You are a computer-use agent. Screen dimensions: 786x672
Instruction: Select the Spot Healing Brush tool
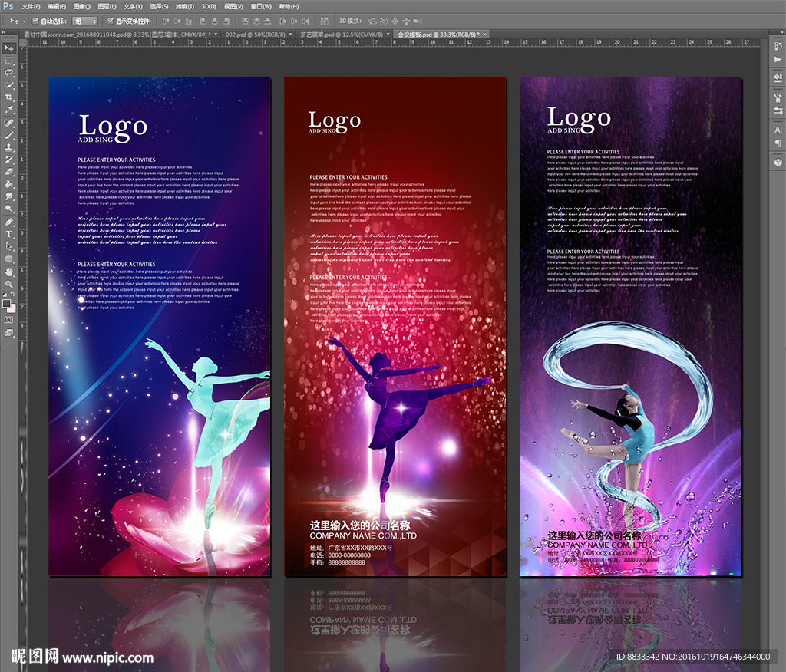pyautogui.click(x=9, y=123)
